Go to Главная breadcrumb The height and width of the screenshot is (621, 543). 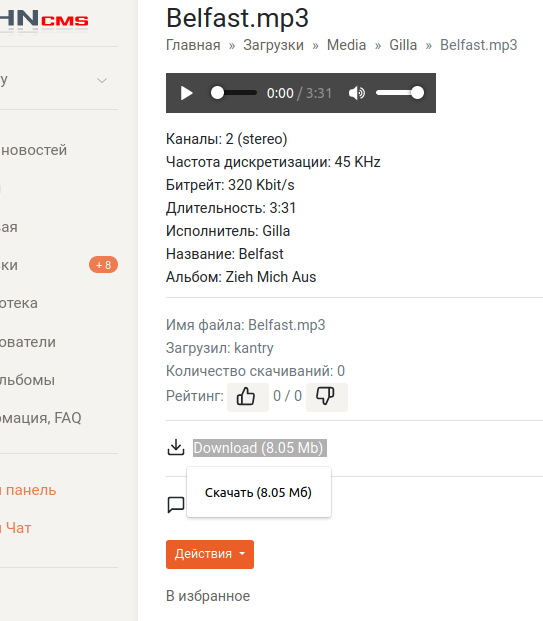193,45
